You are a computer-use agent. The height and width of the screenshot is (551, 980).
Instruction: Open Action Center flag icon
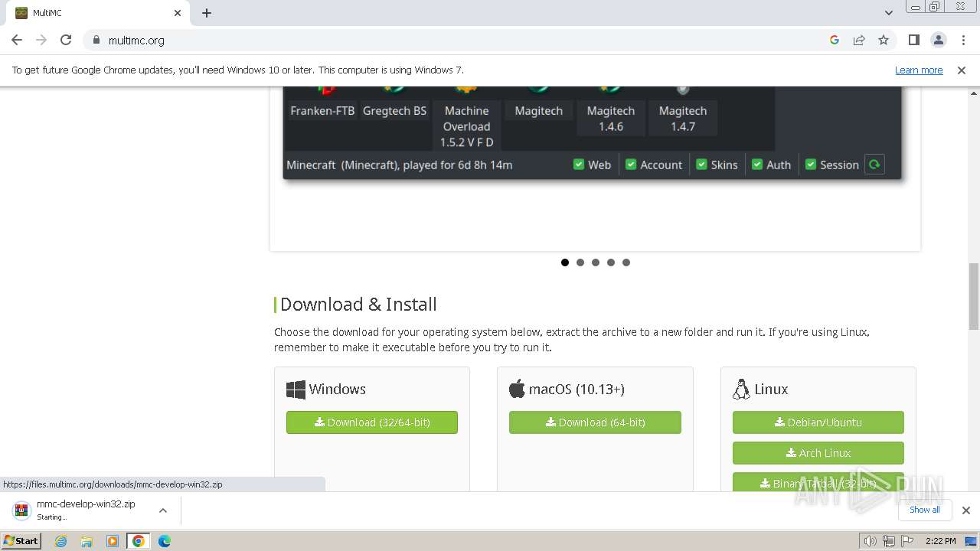point(906,541)
